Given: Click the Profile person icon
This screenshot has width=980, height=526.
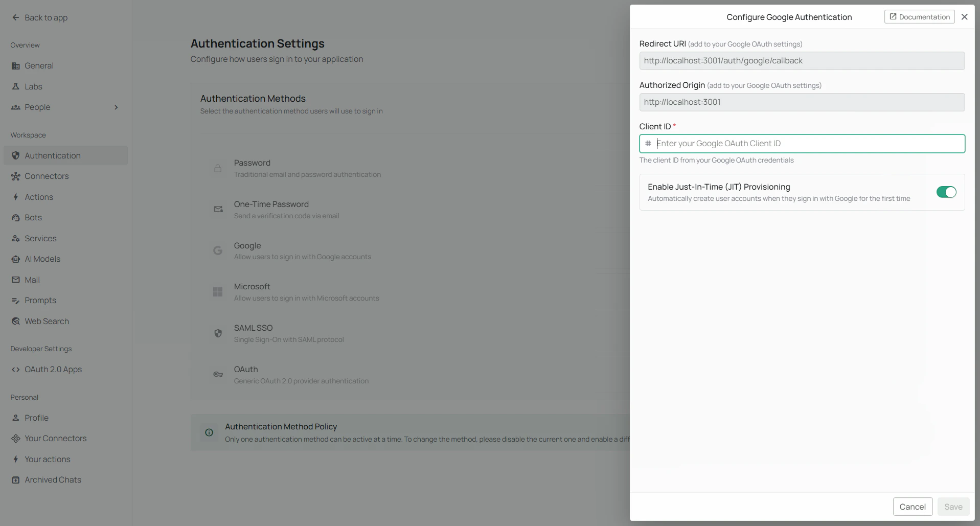Looking at the screenshot, I should coord(16,418).
